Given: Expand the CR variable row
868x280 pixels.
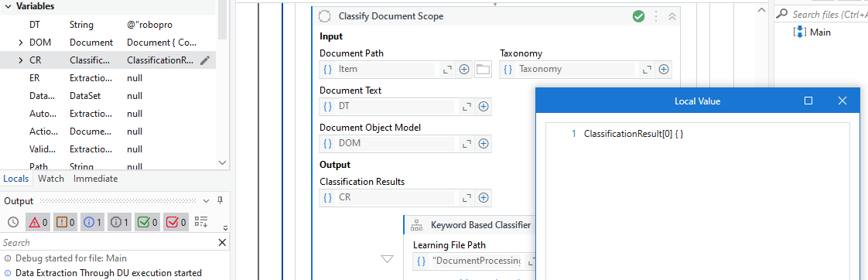Looking at the screenshot, I should [21, 60].
